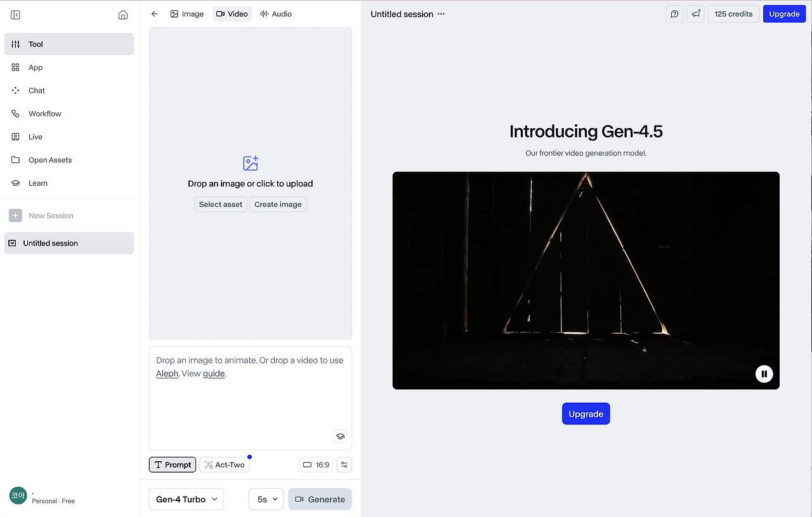Open the generation settings sliders icon

[344, 465]
